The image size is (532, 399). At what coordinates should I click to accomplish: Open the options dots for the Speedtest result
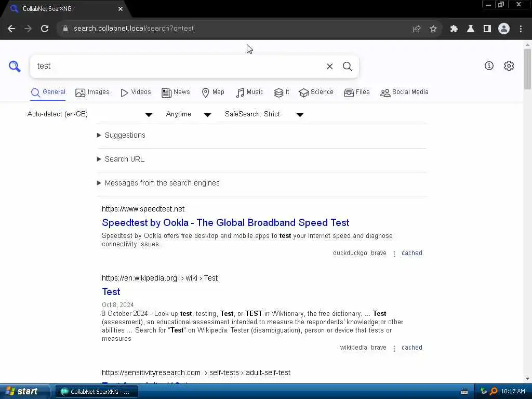pyautogui.click(x=394, y=254)
